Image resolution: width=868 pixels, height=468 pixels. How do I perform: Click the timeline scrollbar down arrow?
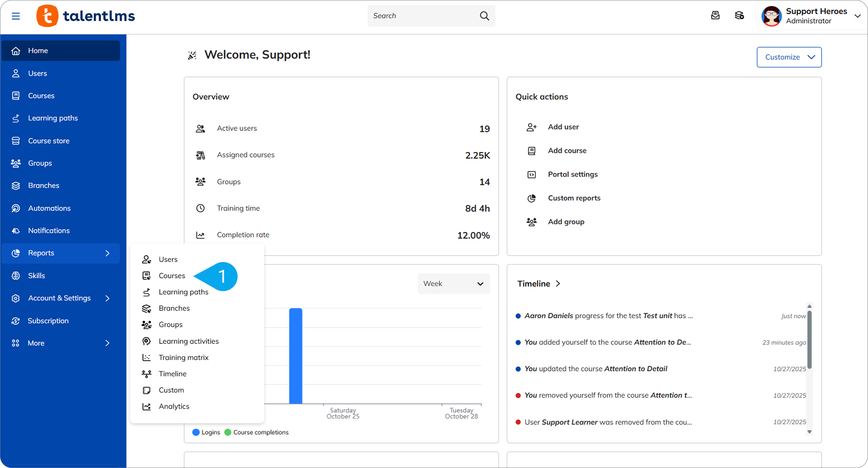(809, 432)
